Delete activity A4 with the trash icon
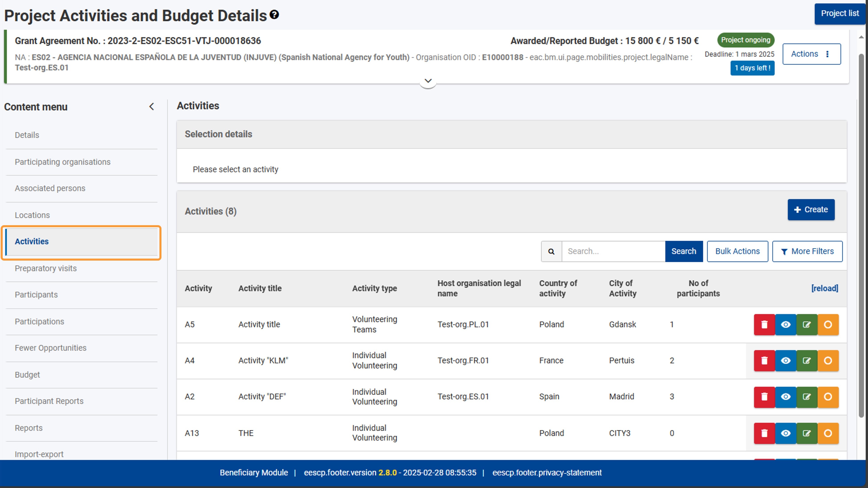This screenshot has height=488, width=868. coord(764,360)
